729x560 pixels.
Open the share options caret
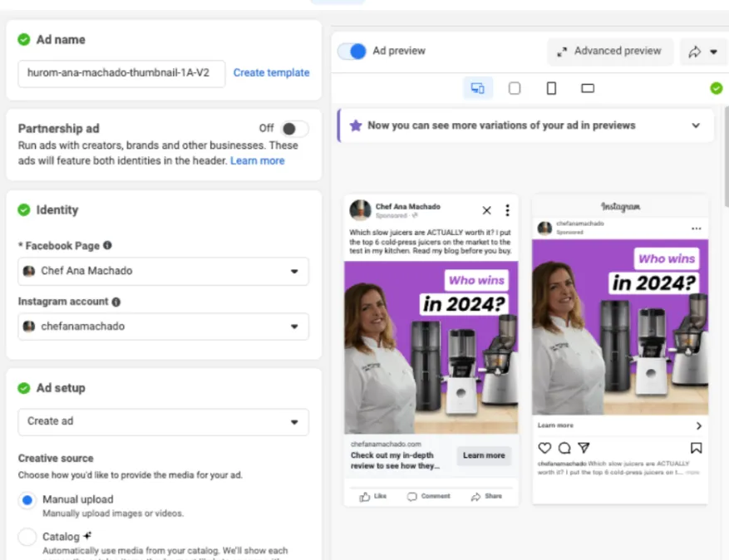[714, 52]
